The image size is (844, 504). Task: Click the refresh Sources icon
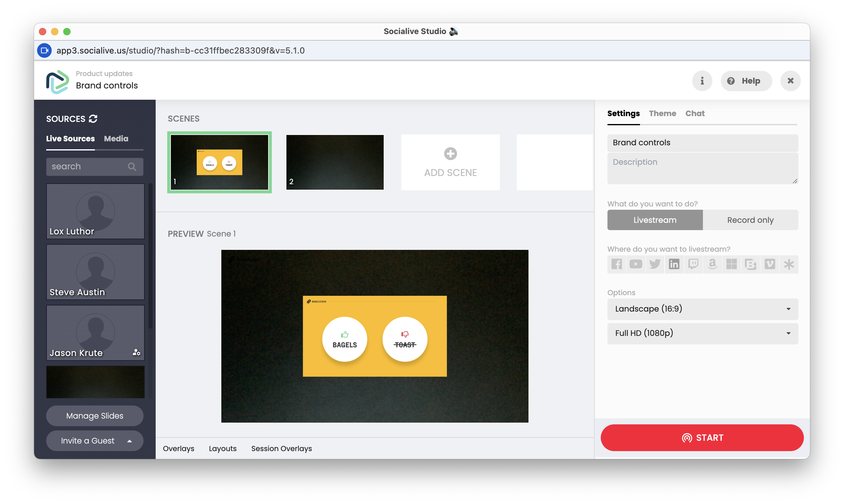click(x=93, y=119)
